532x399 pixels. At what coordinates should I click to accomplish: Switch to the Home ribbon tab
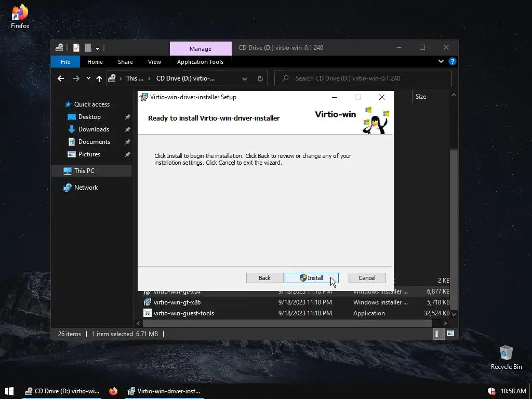coord(95,62)
